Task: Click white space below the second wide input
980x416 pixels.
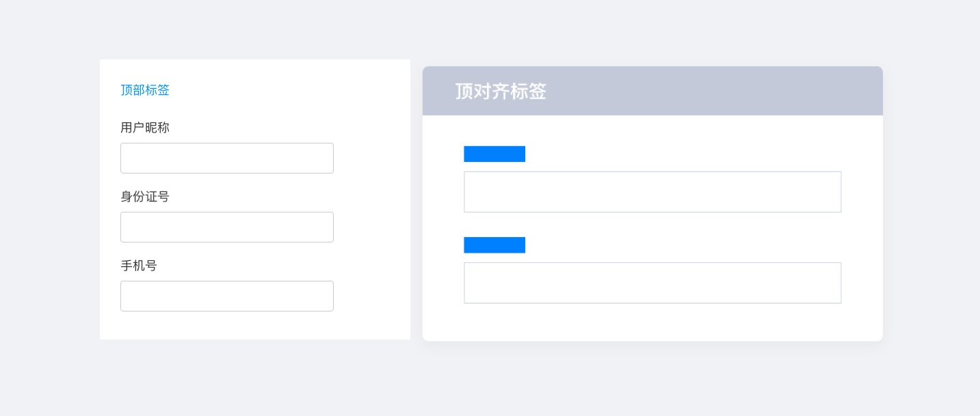Action: coord(652,322)
